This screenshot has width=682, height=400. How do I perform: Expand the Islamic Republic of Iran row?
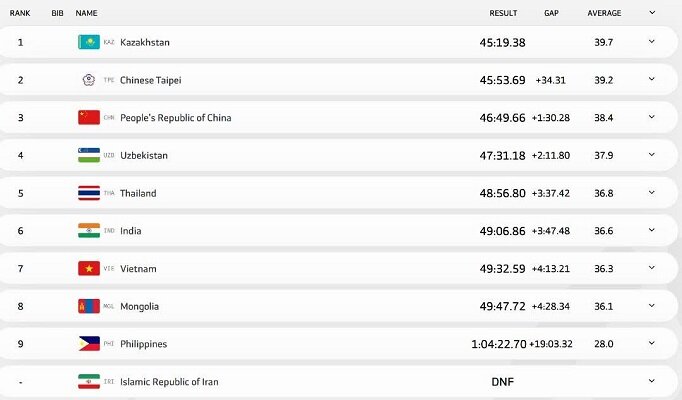coord(652,381)
